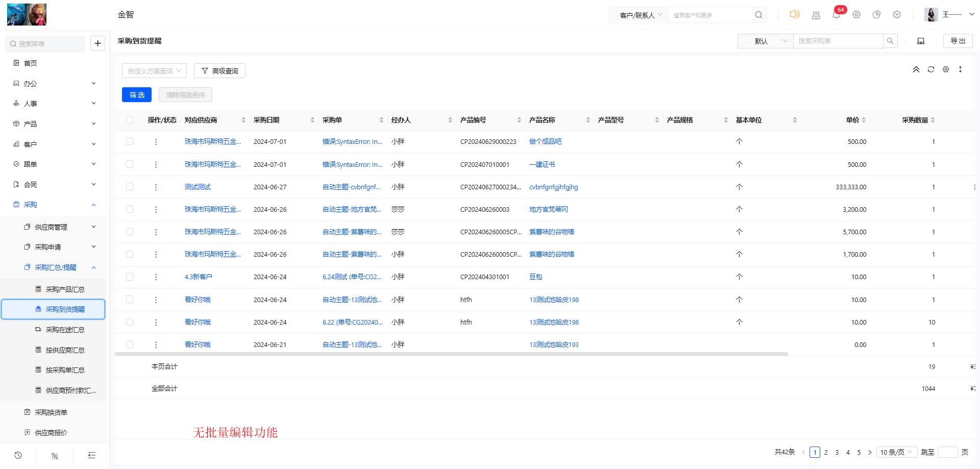Go to 首页 in sidebar menu
The height and width of the screenshot is (469, 980).
(30, 63)
